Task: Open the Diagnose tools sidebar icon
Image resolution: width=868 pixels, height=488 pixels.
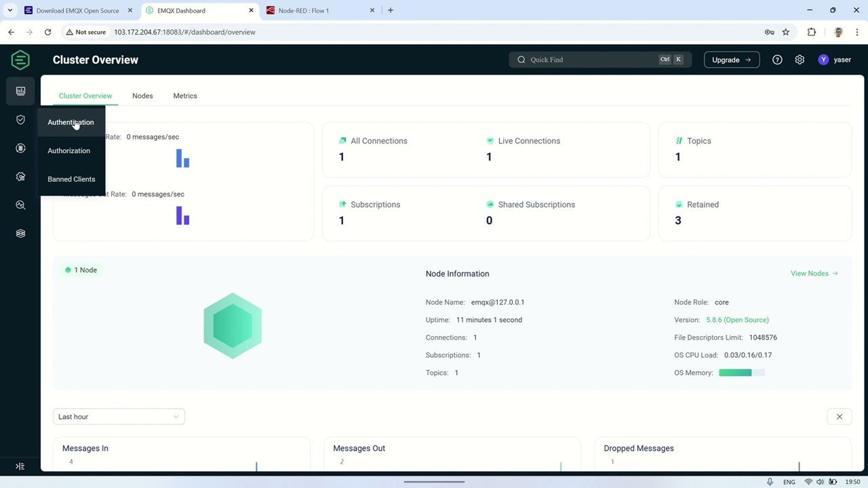Action: click(20, 205)
